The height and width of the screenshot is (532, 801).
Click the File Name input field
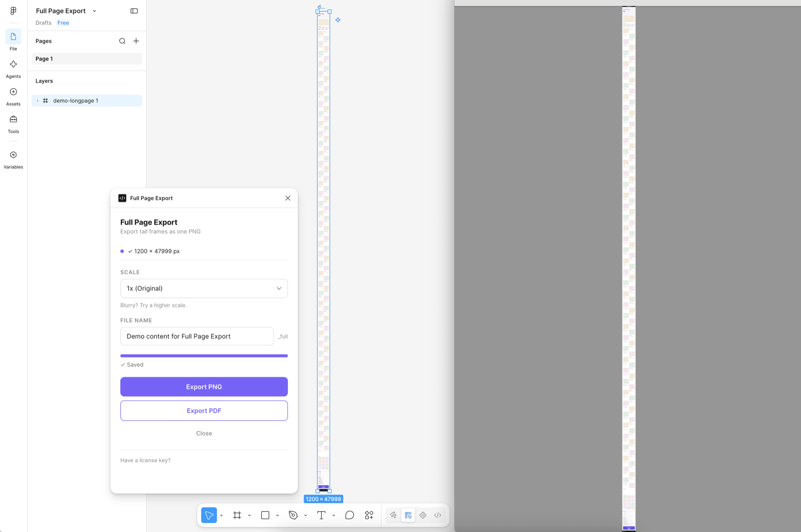tap(197, 336)
